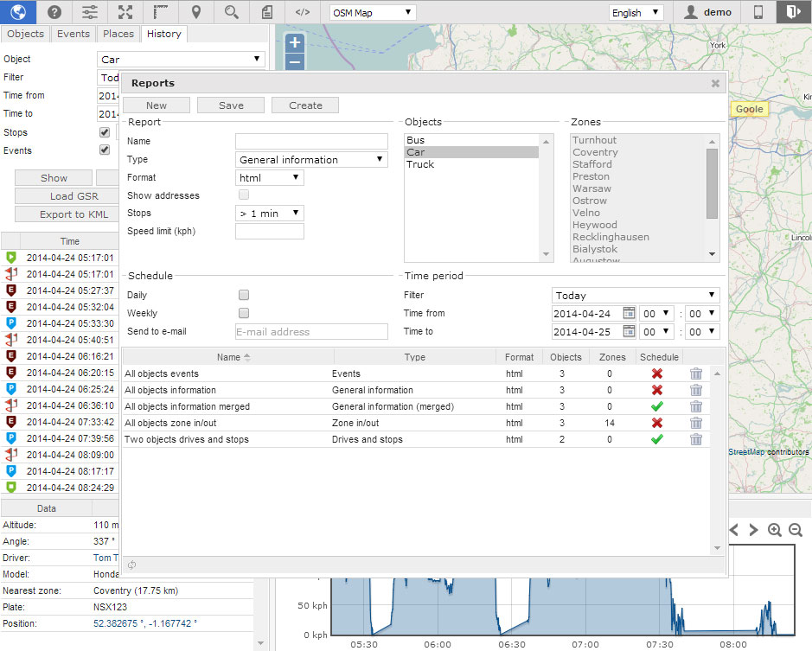Click the globe icon in the top toolbar
The width and height of the screenshot is (812, 651).
[18, 12]
